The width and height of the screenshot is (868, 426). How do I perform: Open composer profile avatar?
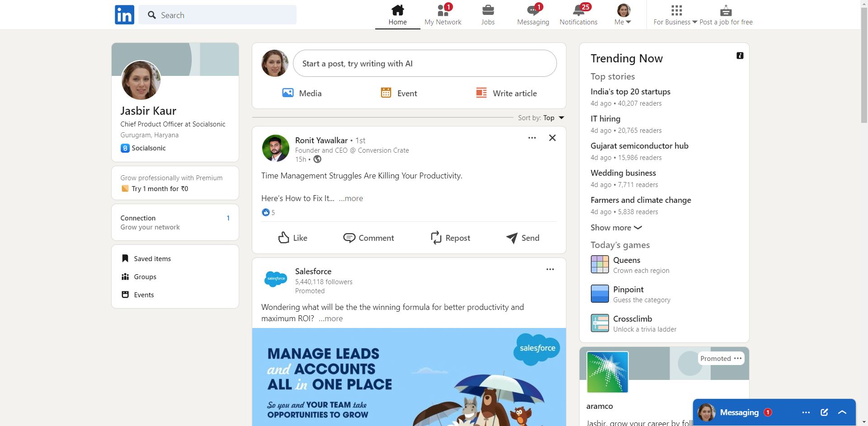[x=275, y=63]
